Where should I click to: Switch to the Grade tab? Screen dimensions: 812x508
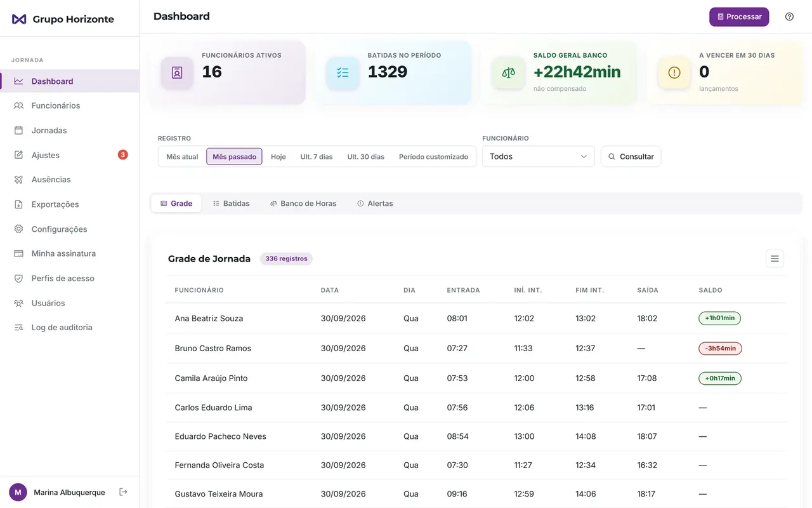[x=176, y=203]
